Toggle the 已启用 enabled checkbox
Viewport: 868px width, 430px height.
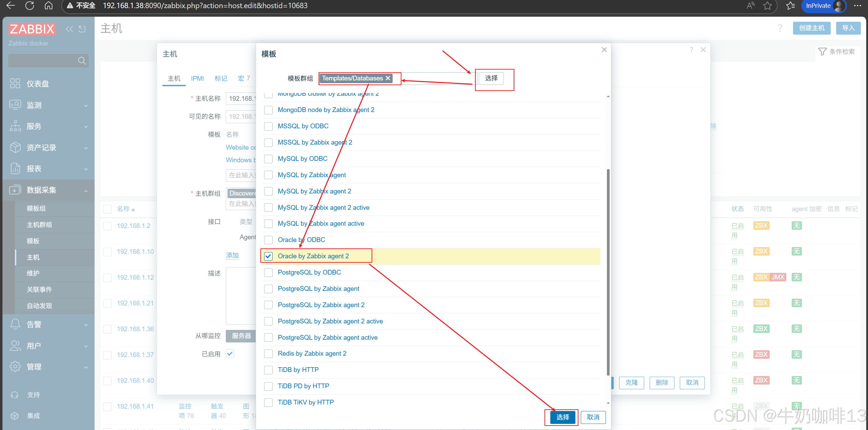click(230, 354)
